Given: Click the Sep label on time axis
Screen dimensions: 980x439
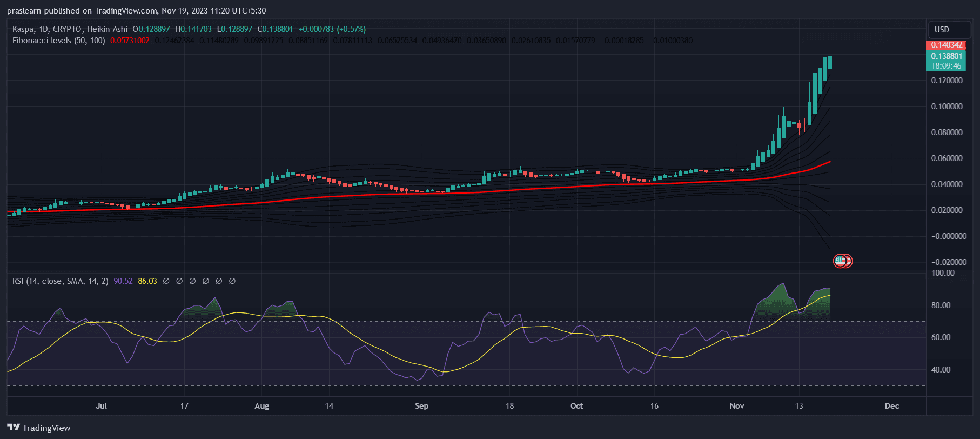Looking at the screenshot, I should pos(421,406).
